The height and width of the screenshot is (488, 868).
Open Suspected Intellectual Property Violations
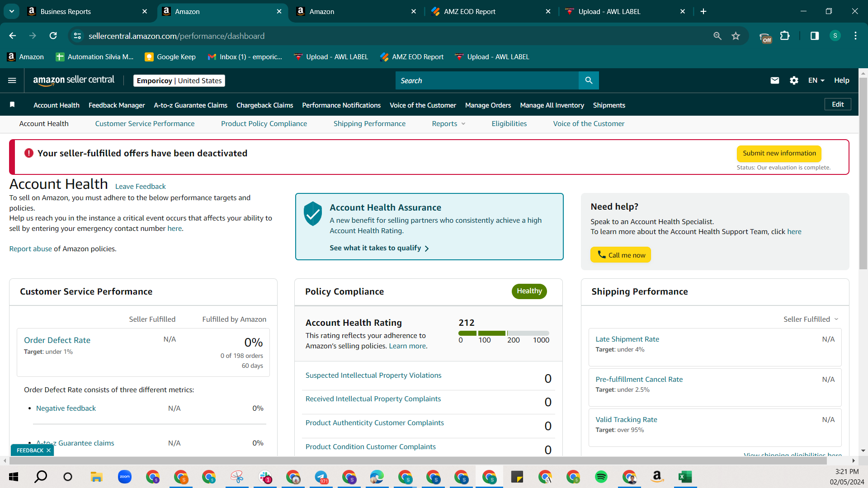tap(373, 375)
